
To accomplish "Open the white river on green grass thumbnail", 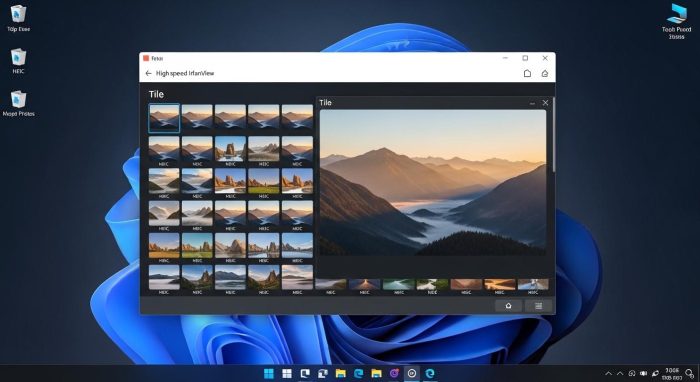I will click(x=432, y=284).
